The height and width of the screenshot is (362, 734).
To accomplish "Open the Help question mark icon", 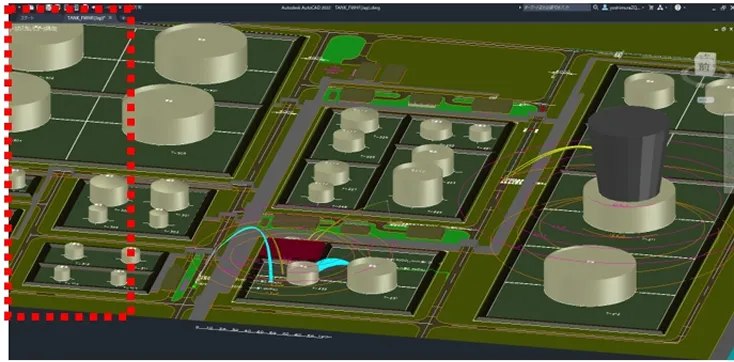I will 677,7.
